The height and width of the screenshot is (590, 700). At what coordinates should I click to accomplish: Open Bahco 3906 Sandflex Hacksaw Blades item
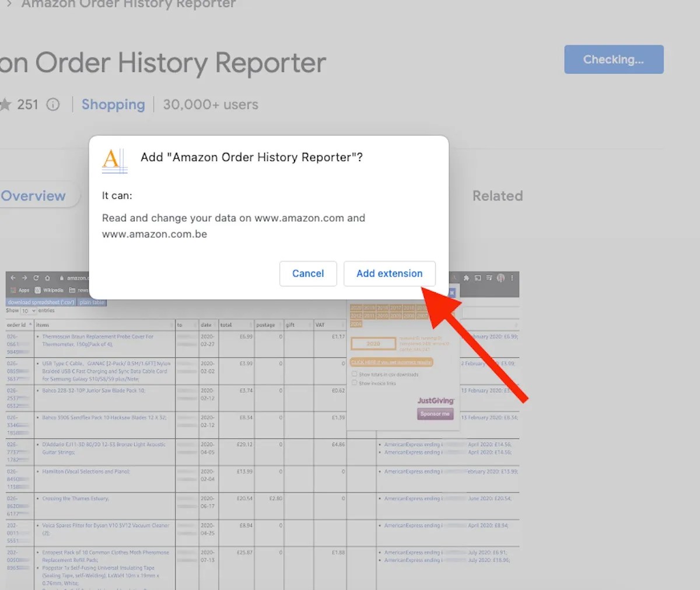pos(104,417)
